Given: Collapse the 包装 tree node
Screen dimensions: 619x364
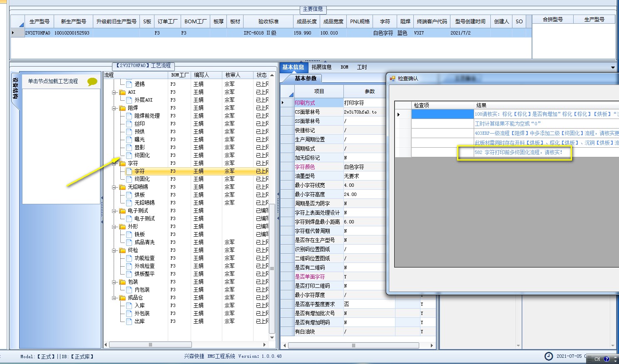Looking at the screenshot, I should pos(114,282).
